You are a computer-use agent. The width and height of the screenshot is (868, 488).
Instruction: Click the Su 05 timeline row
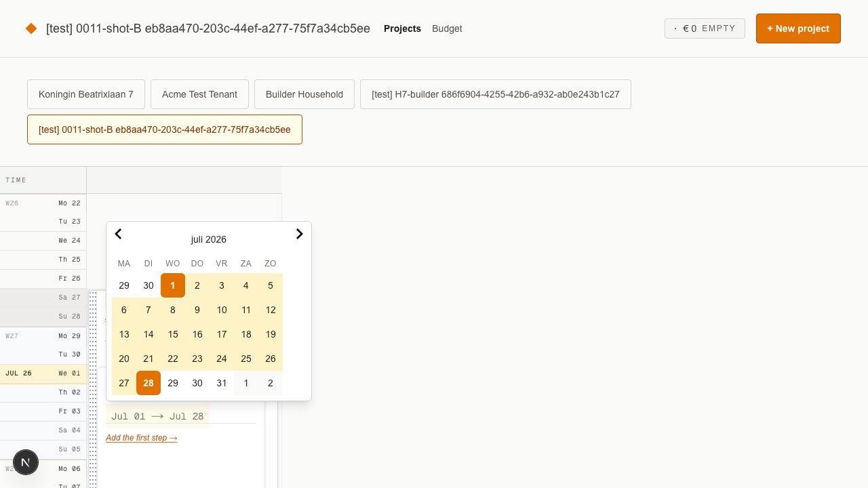point(43,449)
